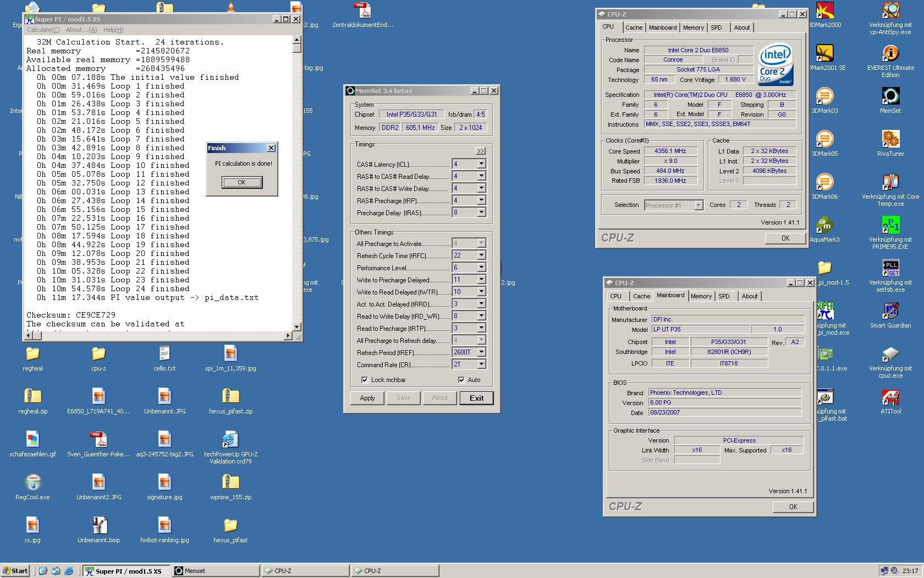Open the Calculate menu in Super PI
Viewport: 924px width, 578px height.
pyautogui.click(x=43, y=30)
